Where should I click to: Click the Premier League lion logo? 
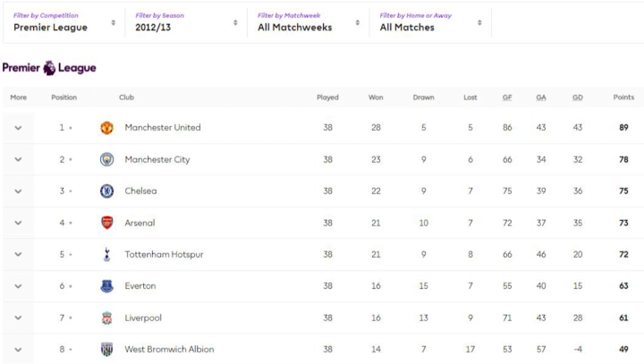49,68
